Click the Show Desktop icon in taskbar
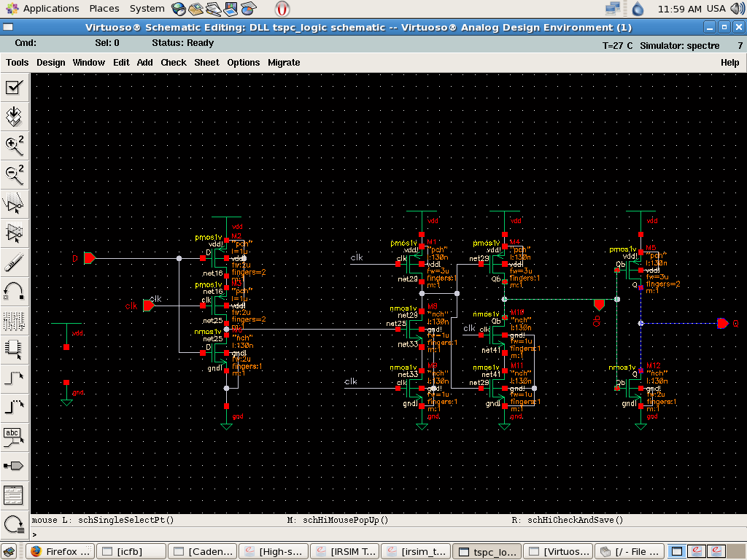Image resolution: width=747 pixels, height=560 pixels. click(x=9, y=551)
